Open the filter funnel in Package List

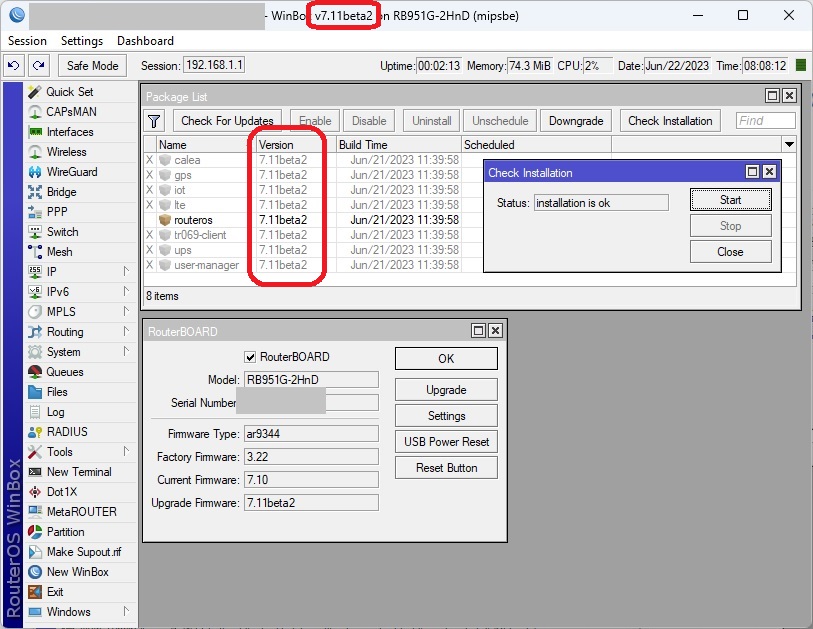(x=154, y=121)
